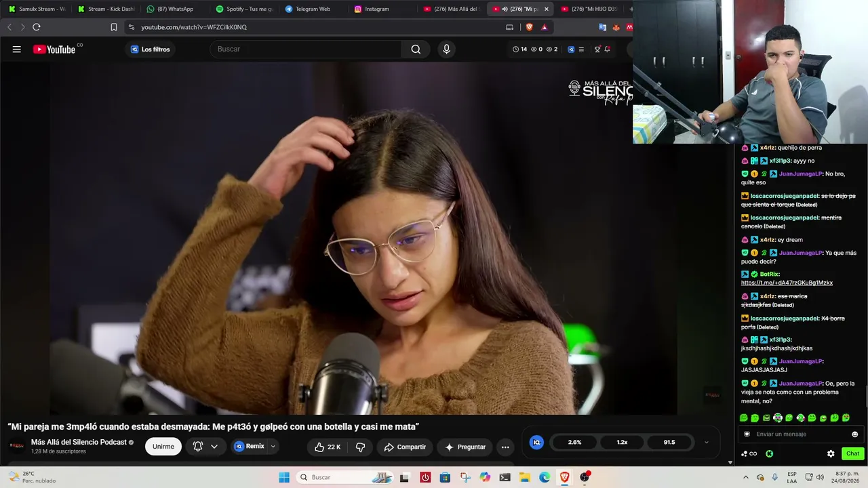
Task: Open the Brave Rewards triangle icon
Action: (x=544, y=27)
